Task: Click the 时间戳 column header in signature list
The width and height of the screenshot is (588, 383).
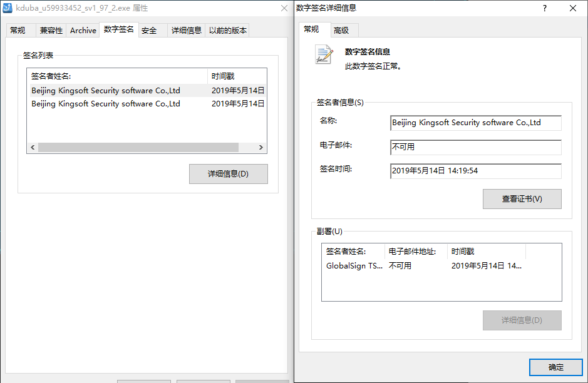Action: pyautogui.click(x=235, y=76)
